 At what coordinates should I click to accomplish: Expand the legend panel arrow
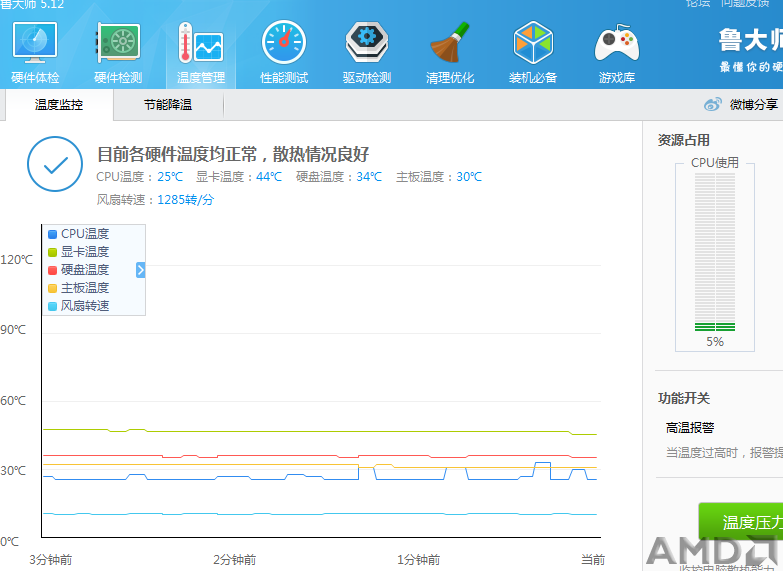tap(140, 270)
